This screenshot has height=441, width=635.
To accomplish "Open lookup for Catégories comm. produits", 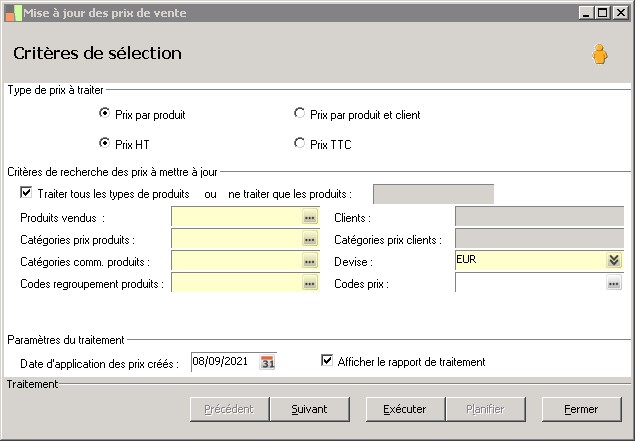I will pos(310,262).
